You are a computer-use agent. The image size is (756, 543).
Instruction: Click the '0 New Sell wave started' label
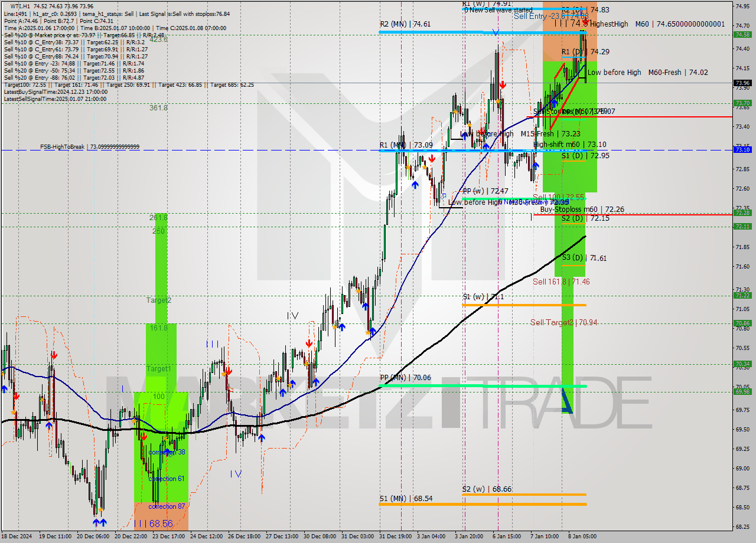498,9
